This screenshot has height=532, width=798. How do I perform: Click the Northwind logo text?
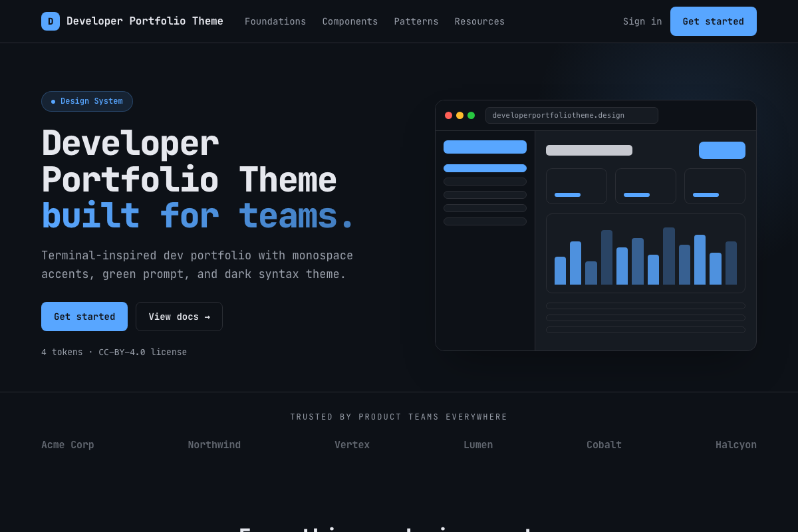214,445
